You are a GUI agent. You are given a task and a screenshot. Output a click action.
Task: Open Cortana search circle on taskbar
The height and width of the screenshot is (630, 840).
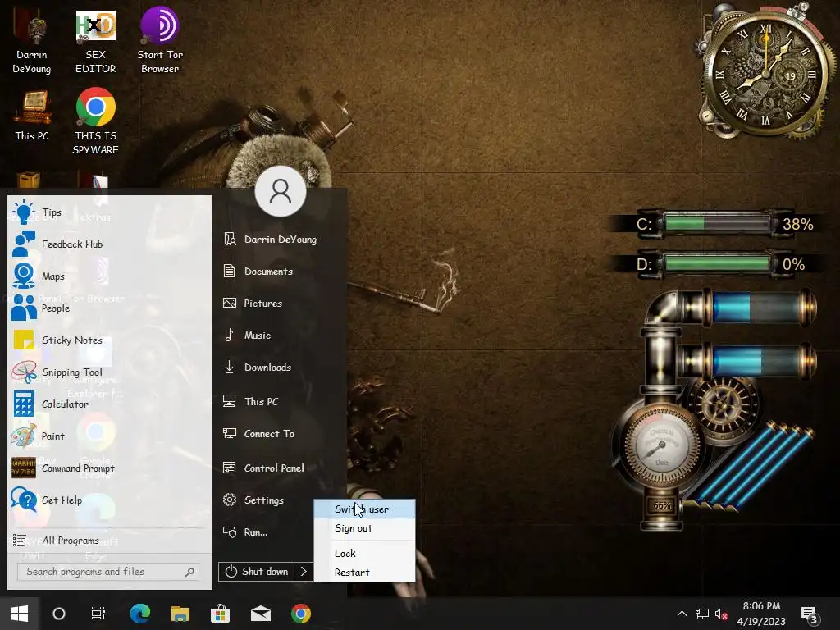(x=59, y=614)
